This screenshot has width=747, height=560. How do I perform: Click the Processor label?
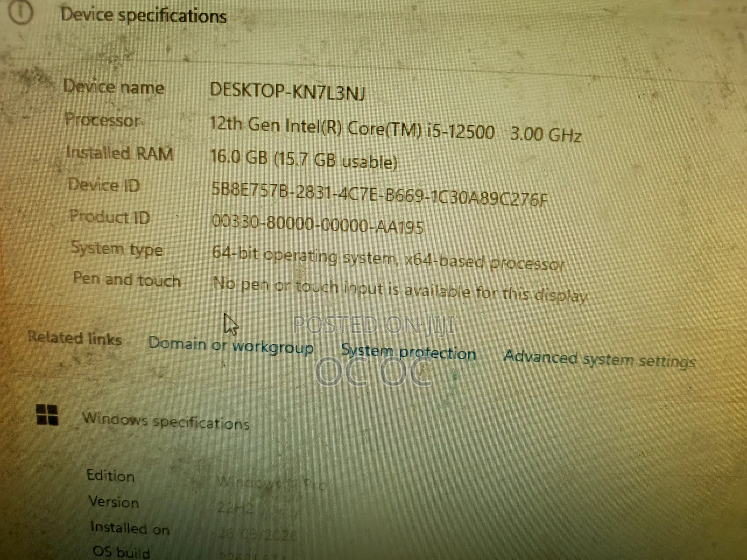click(103, 120)
